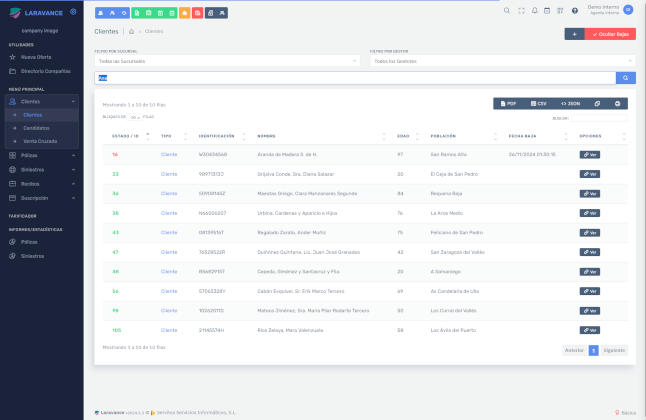Image resolution: width=646 pixels, height=420 pixels.
Task: Click Ver button for Aranda de Madera
Action: [x=589, y=155]
